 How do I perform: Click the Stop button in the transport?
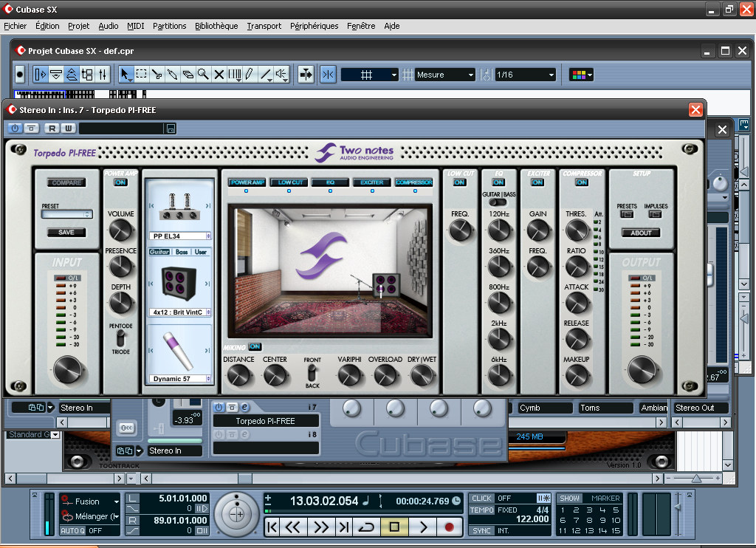coord(394,527)
